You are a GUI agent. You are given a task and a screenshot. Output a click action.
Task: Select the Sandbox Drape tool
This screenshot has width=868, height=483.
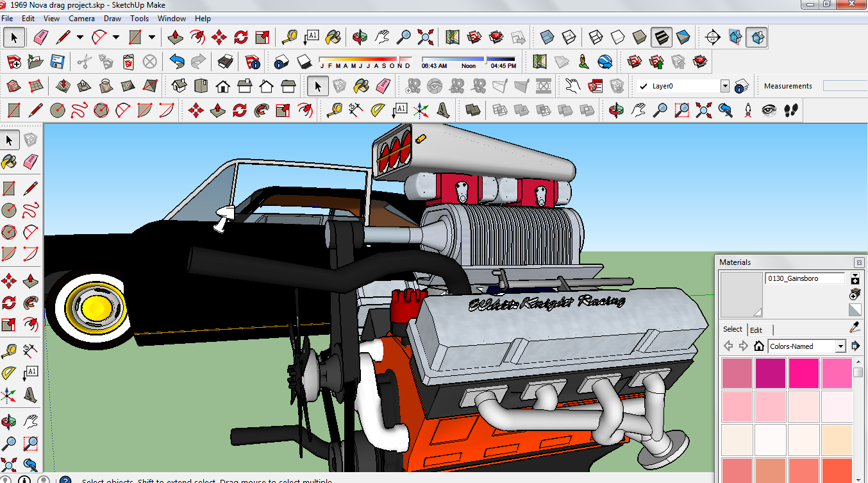pos(106,85)
